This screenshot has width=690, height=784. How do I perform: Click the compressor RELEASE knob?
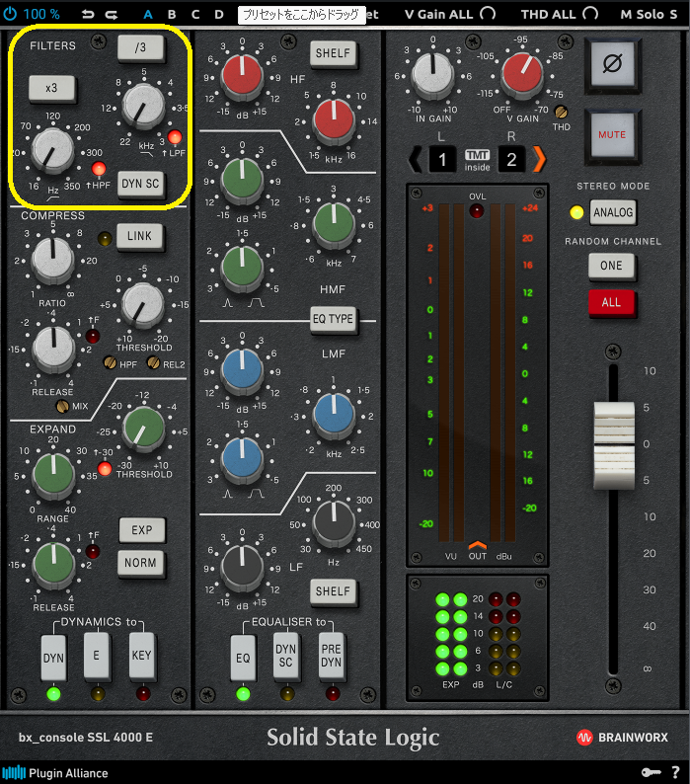pos(53,348)
